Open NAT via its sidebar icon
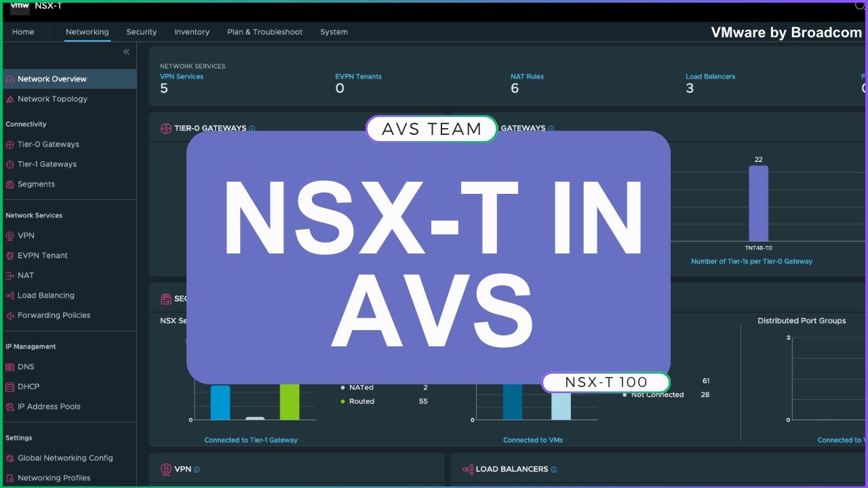 point(10,276)
